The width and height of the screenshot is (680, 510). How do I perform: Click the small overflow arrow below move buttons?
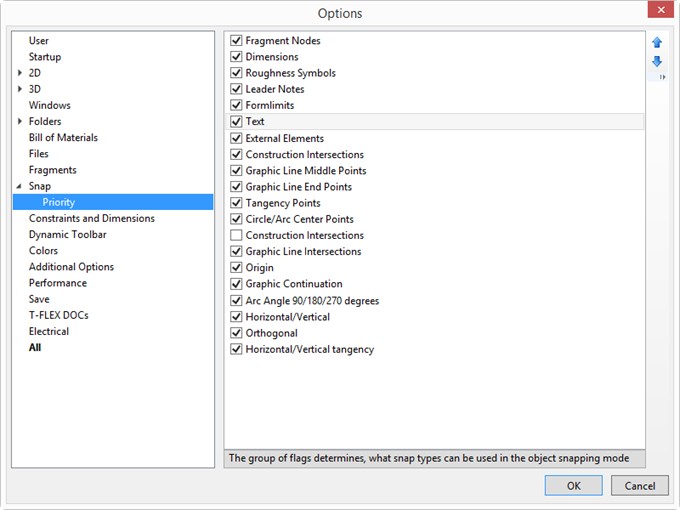point(662,77)
